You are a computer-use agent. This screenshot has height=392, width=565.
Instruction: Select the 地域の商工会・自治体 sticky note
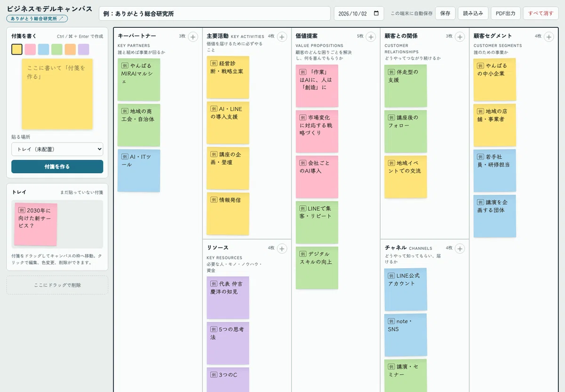pos(139,125)
